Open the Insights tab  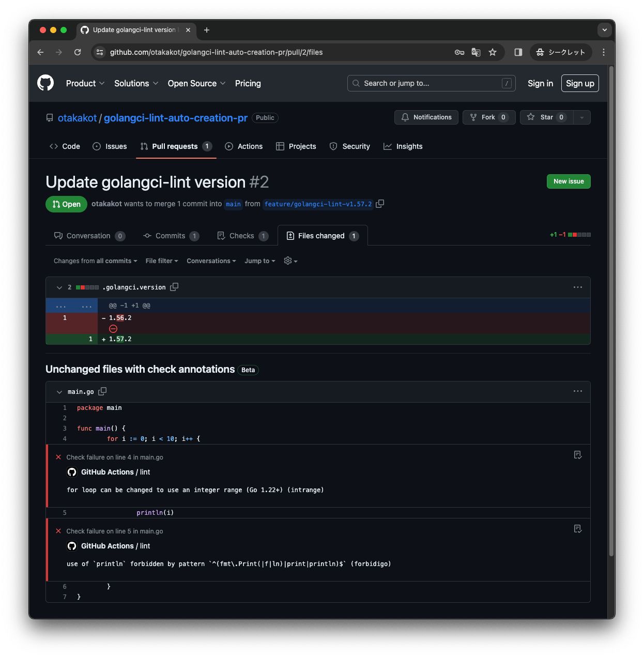[403, 146]
